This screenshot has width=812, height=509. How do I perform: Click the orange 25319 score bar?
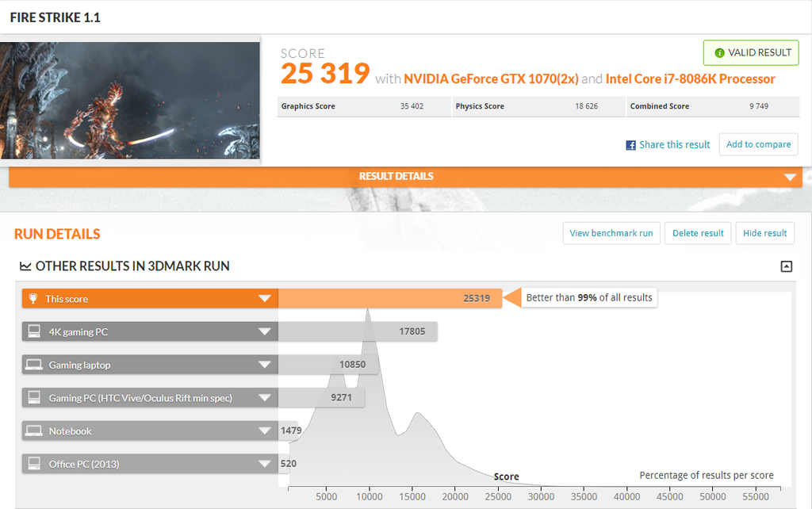point(390,298)
